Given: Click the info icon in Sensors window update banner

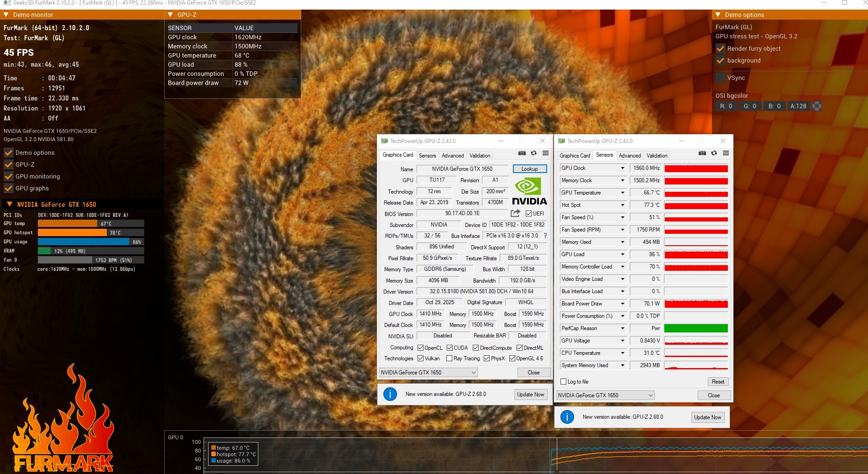Looking at the screenshot, I should pos(567,417).
